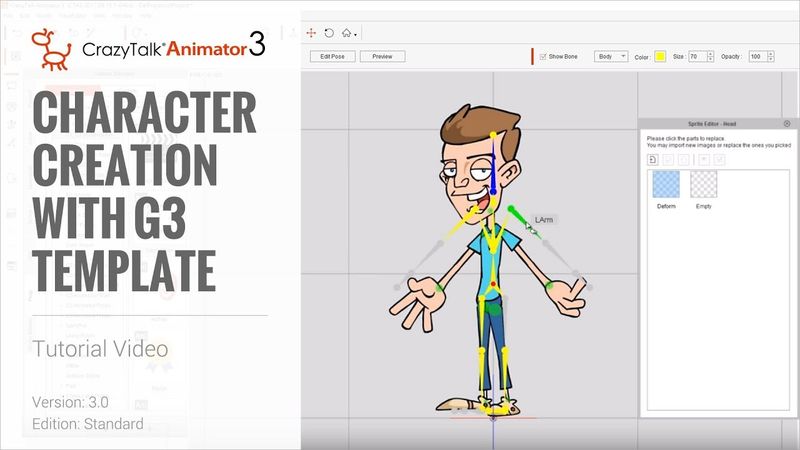
Task: Click the import image icon in Sprite Editor
Action: click(653, 160)
